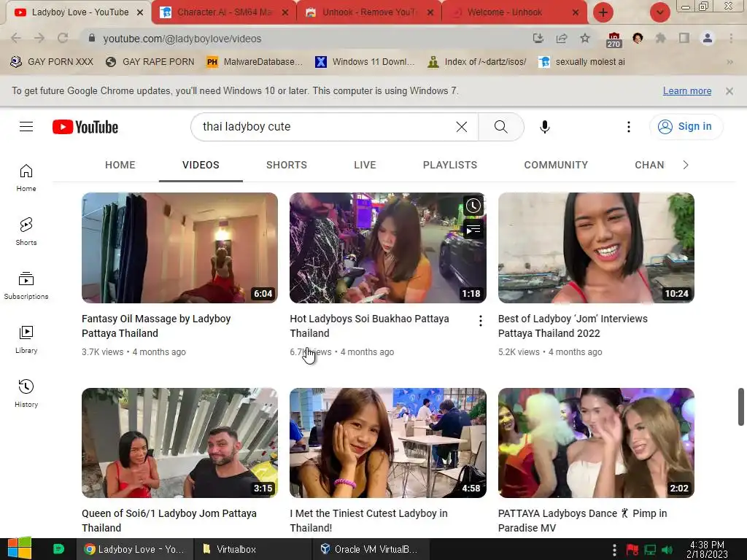This screenshot has width=747, height=560.
Task: Open Fantasy Oil Massage video title
Action: click(x=156, y=326)
